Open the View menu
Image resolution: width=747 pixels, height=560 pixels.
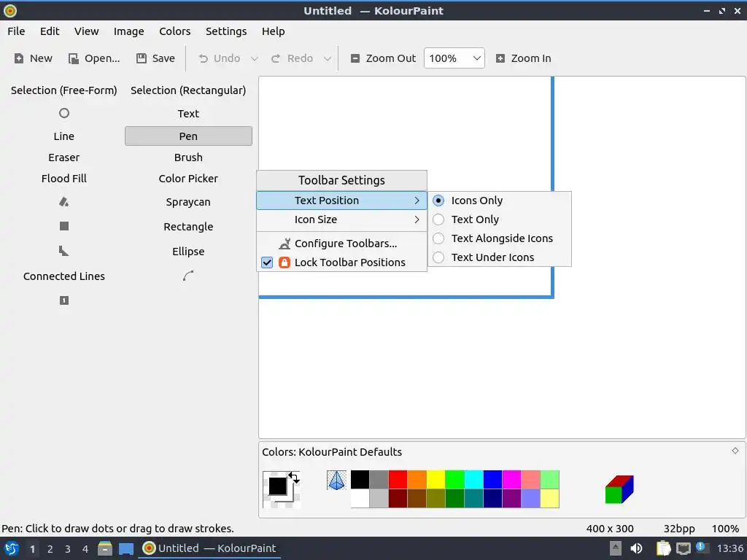[86, 31]
